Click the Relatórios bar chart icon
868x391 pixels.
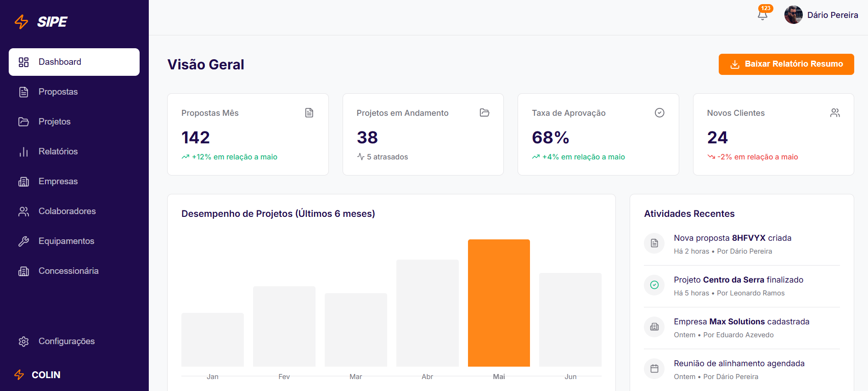pyautogui.click(x=23, y=152)
